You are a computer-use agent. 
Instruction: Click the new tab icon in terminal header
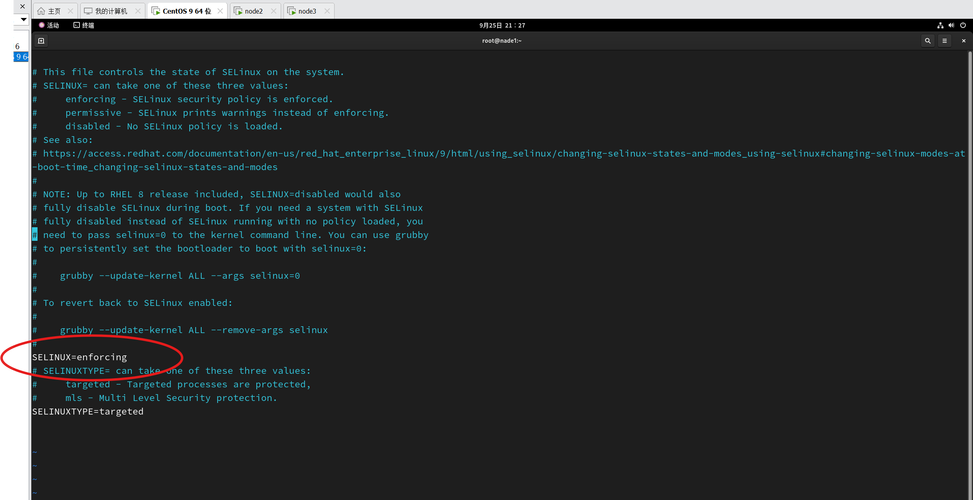pyautogui.click(x=41, y=41)
